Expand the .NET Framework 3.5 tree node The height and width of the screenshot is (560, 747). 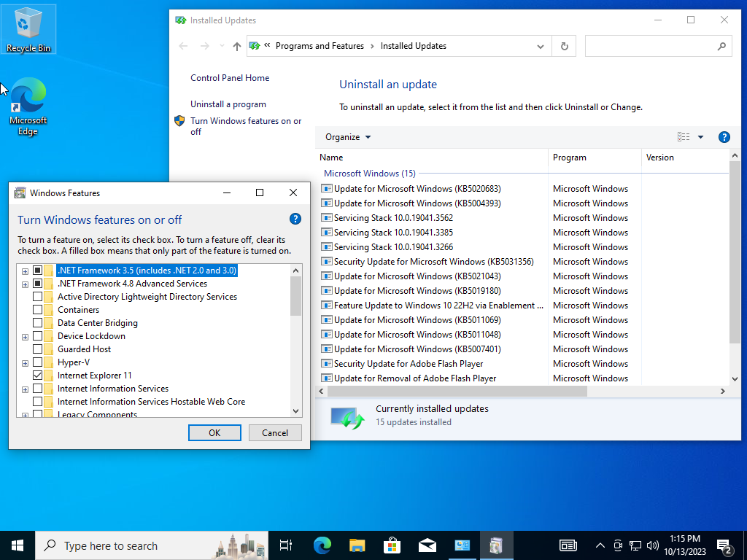[25, 271]
